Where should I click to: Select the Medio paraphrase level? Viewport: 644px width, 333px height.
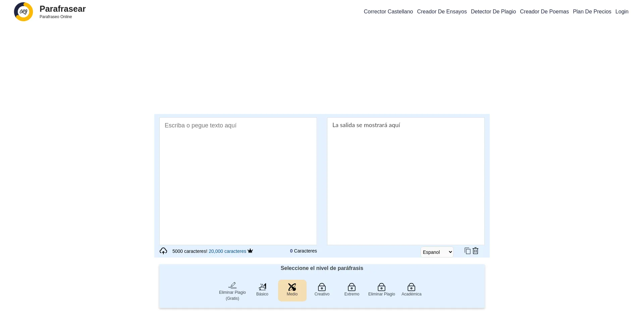292,290
